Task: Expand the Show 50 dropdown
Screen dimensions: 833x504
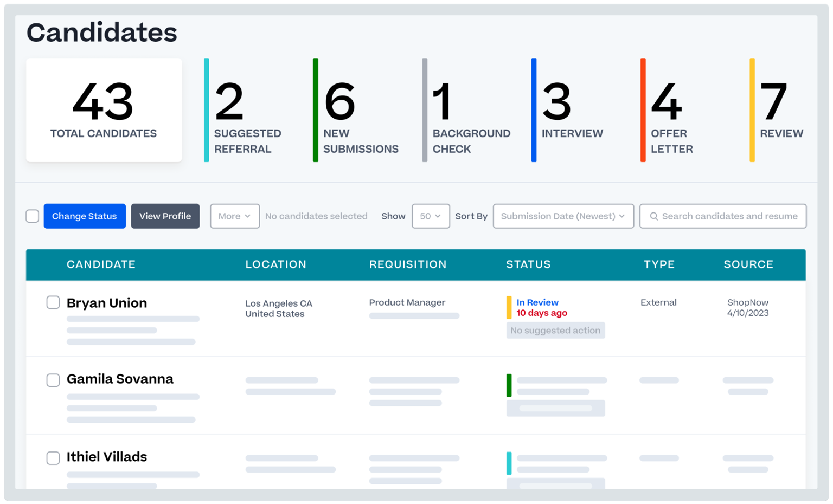Action: click(431, 216)
